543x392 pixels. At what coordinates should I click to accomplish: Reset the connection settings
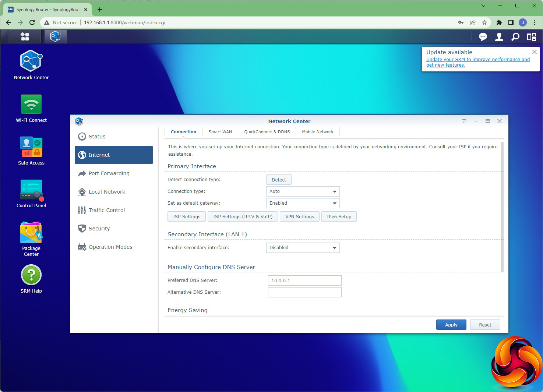point(485,325)
